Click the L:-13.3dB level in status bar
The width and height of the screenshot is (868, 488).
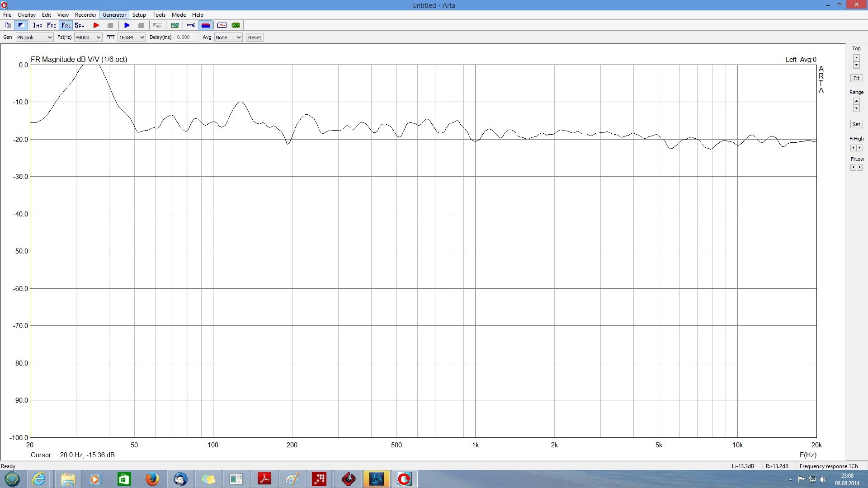coord(743,466)
